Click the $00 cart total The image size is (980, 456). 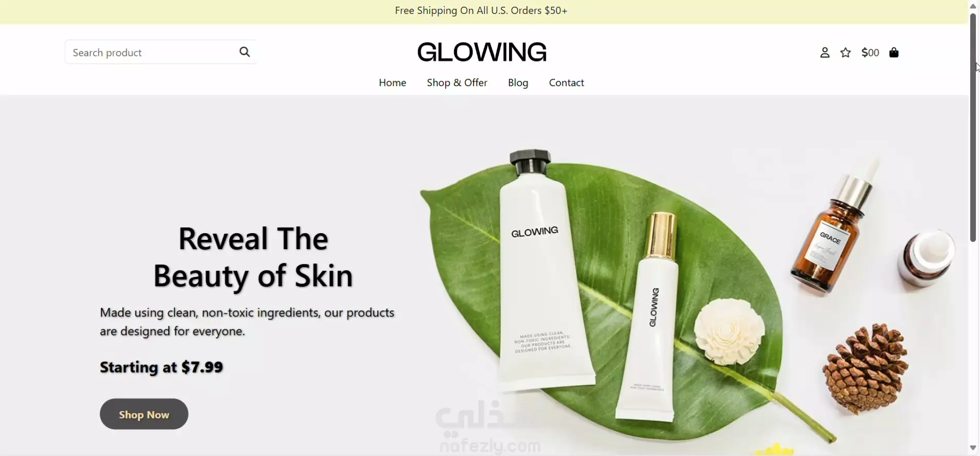pos(870,52)
